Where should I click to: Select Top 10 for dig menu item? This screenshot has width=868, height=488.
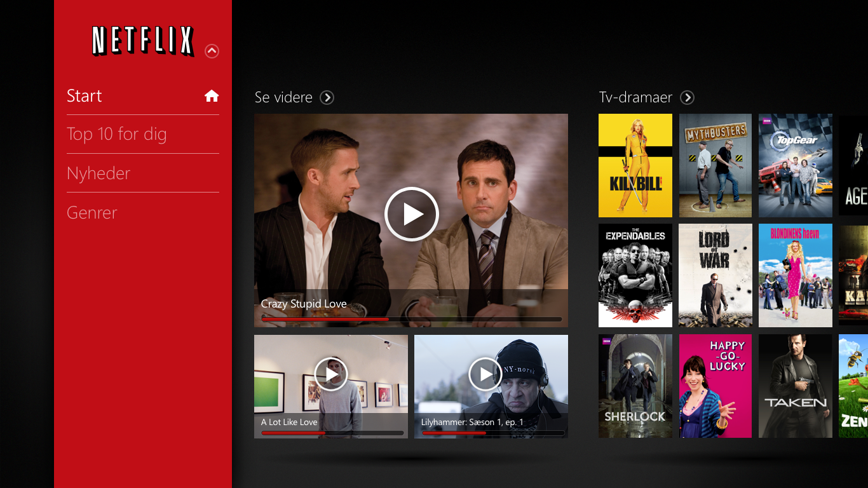(x=117, y=134)
